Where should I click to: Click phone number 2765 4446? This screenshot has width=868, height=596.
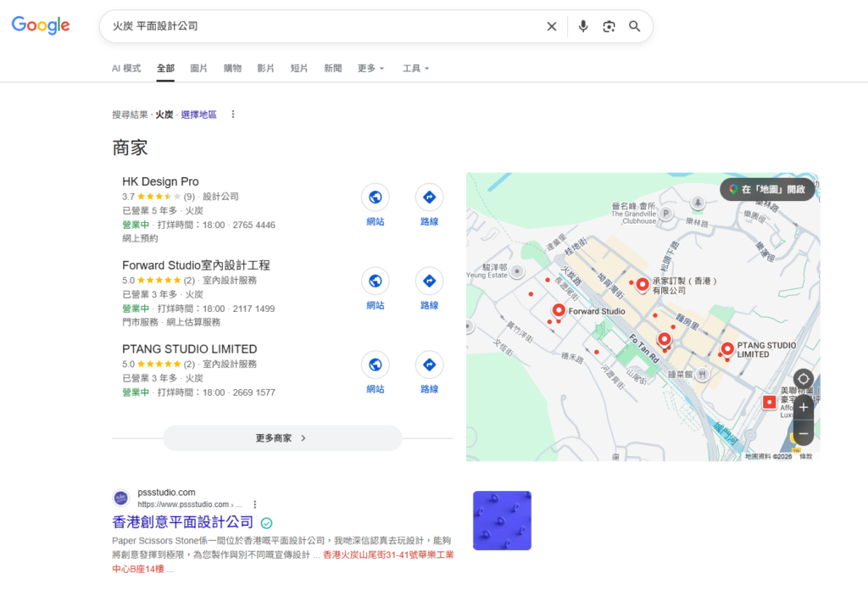coord(254,225)
